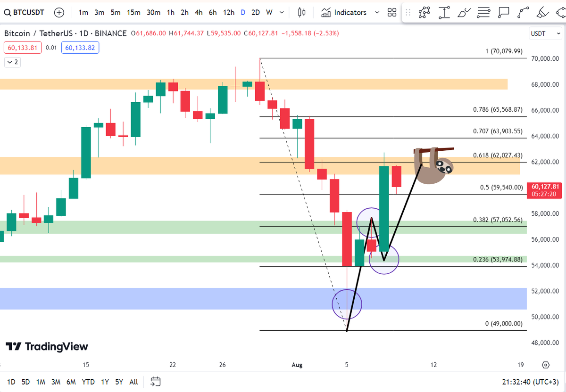Select the Fib Retracement lines tool
Viewport: 566px width, 392px height.
pyautogui.click(x=483, y=13)
